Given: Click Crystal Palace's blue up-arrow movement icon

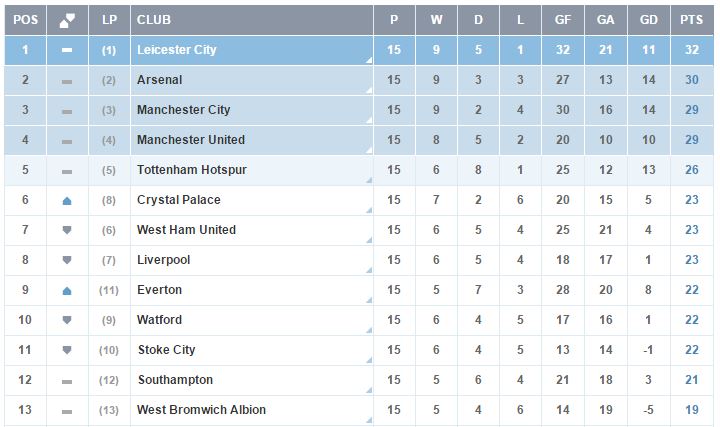Looking at the screenshot, I should tap(67, 201).
